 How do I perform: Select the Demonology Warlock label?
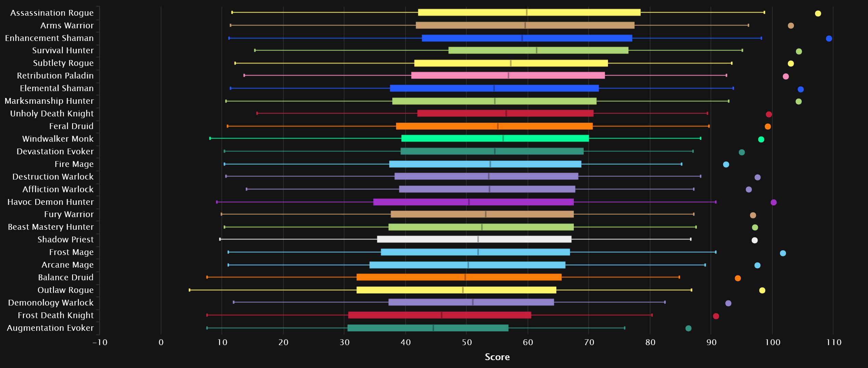(51, 303)
